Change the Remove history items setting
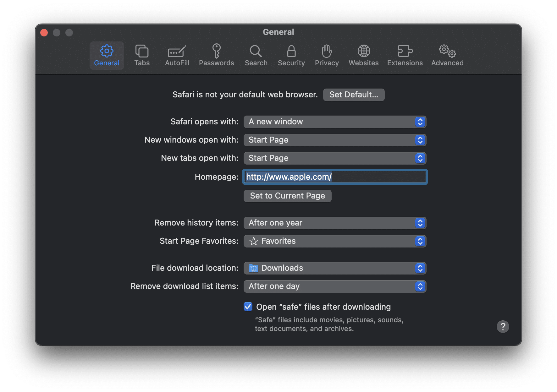 (334, 223)
